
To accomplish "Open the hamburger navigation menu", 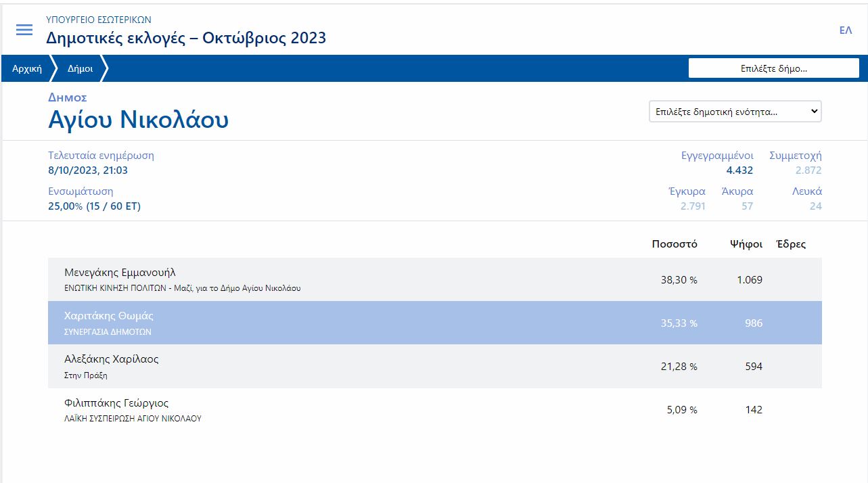I will click(24, 30).
